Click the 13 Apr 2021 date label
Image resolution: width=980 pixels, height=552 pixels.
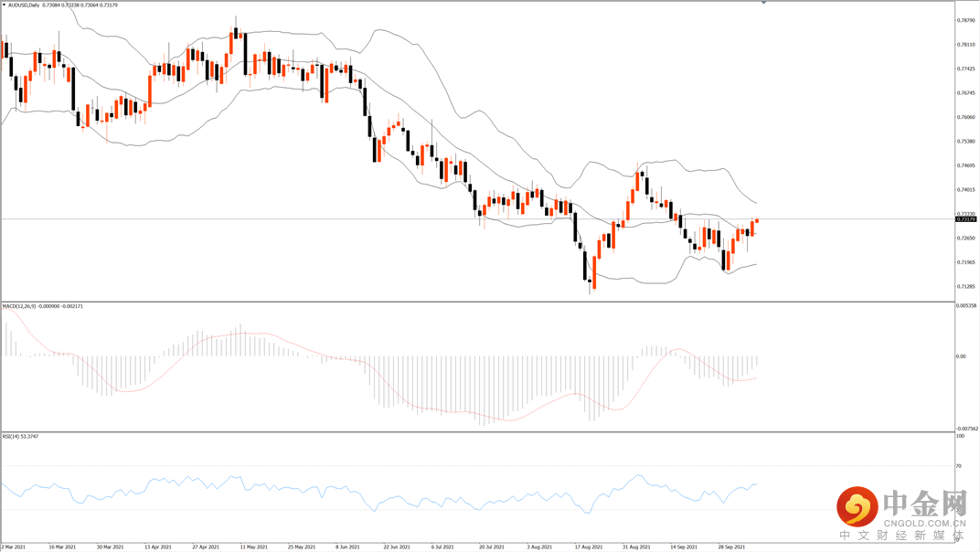(x=158, y=547)
